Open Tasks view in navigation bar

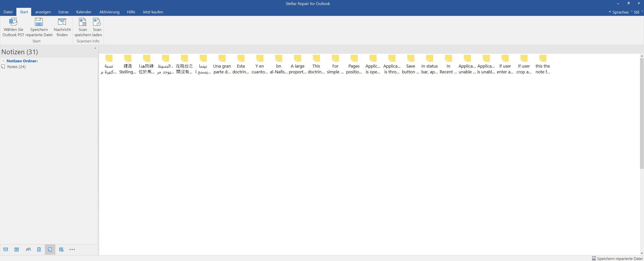39,249
